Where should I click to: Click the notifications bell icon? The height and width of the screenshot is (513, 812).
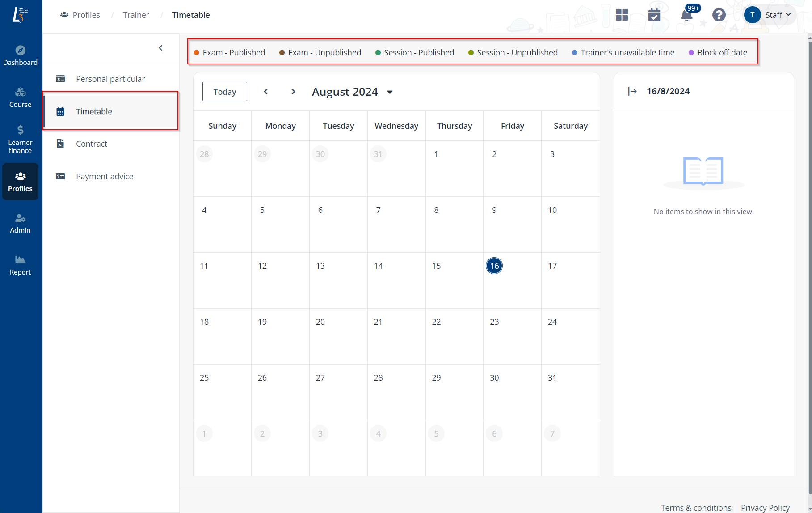coord(686,15)
